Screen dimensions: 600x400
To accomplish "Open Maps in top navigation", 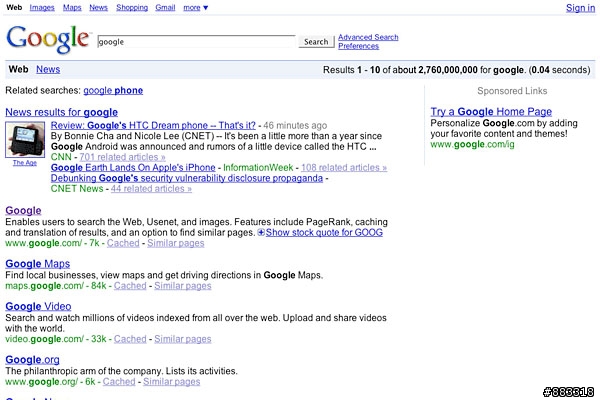I will point(72,8).
